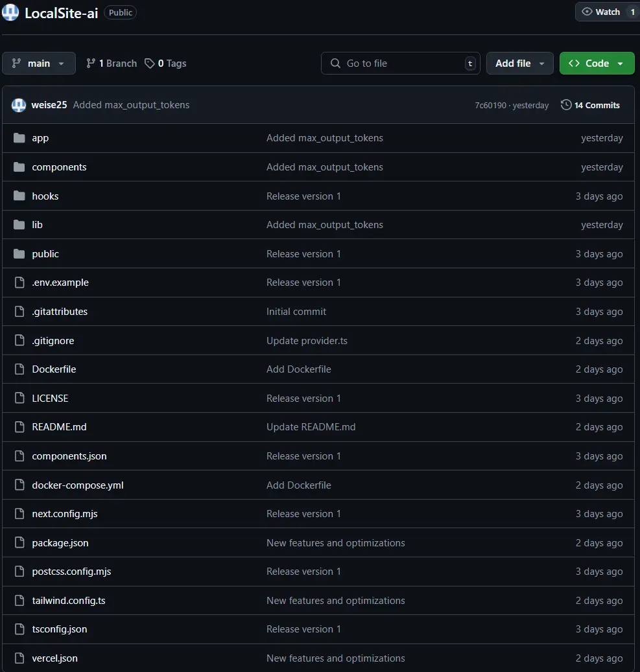
Task: Click the commits history clock icon
Action: tap(566, 105)
